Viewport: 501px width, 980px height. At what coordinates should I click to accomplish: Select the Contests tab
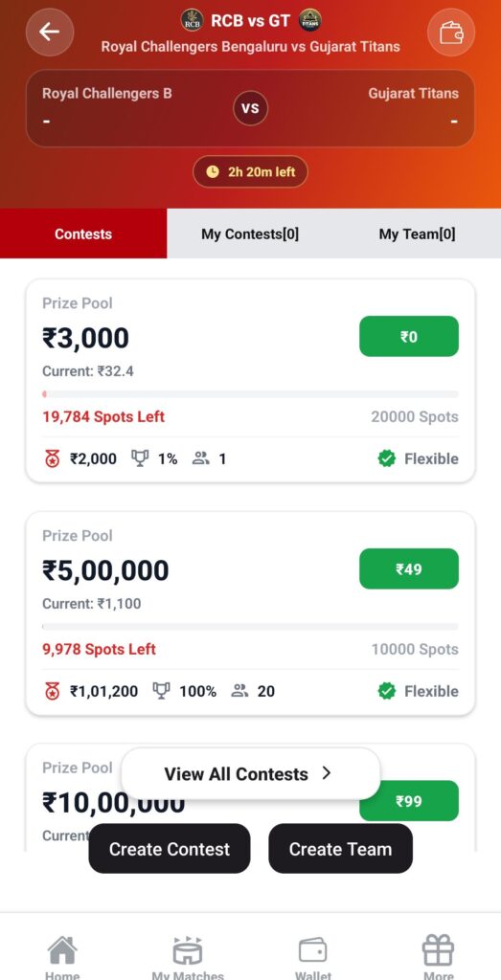[83, 234]
